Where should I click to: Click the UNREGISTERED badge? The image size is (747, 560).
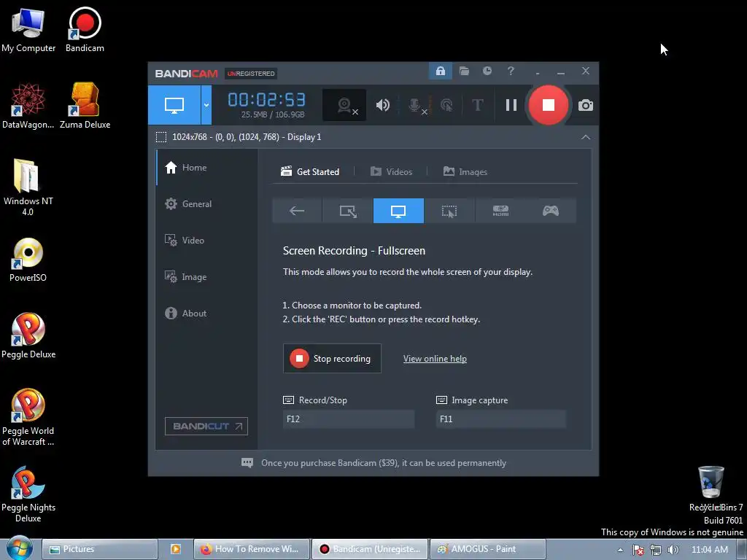point(251,74)
